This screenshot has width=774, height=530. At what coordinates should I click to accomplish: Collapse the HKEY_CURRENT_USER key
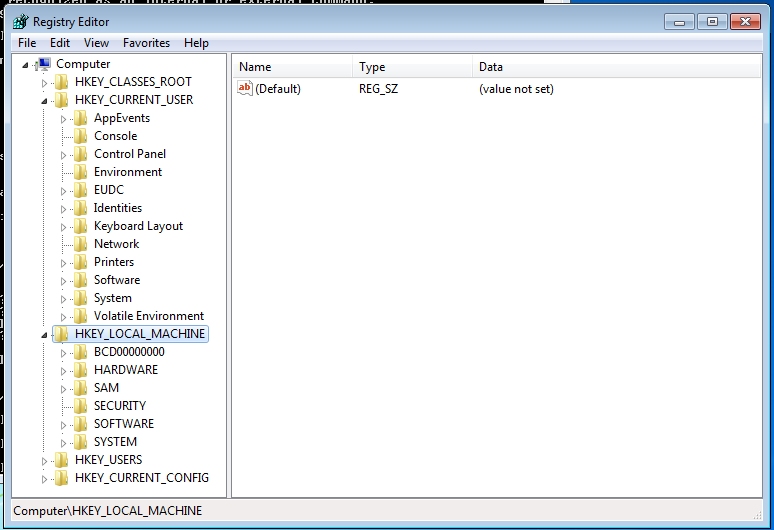click(x=44, y=101)
